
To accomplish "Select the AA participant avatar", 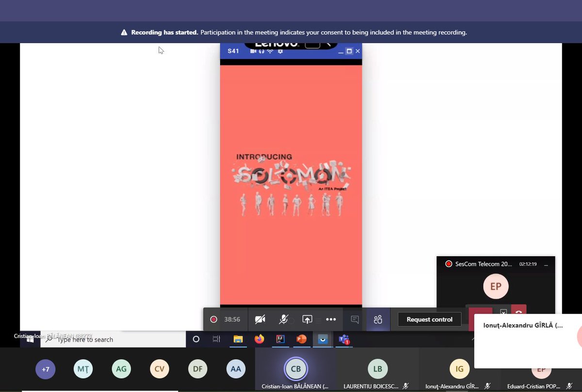I will coord(236,369).
